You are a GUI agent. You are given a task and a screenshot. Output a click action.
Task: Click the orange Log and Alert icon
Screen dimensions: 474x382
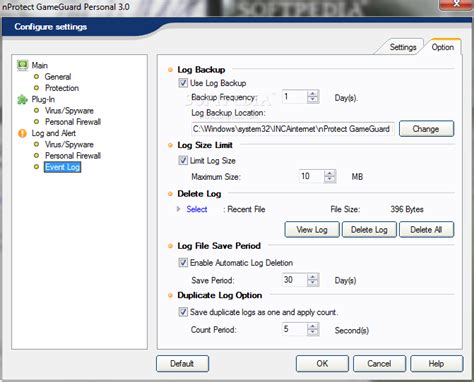tap(22, 133)
